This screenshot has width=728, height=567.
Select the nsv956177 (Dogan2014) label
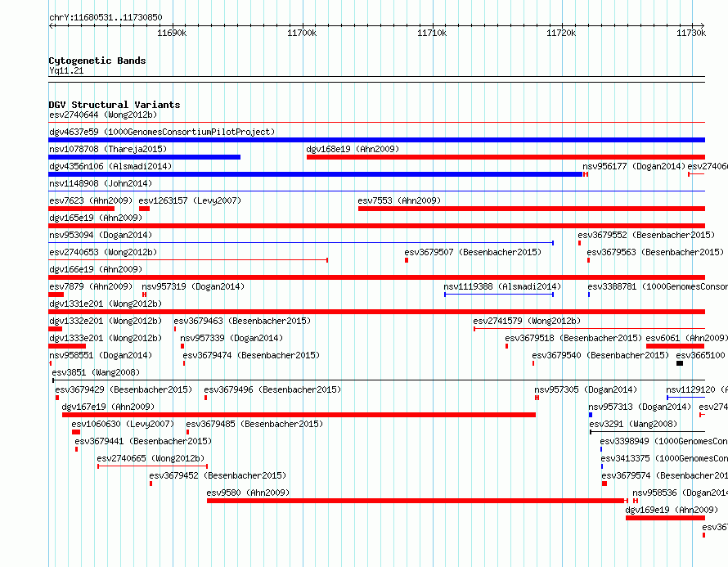634,166
